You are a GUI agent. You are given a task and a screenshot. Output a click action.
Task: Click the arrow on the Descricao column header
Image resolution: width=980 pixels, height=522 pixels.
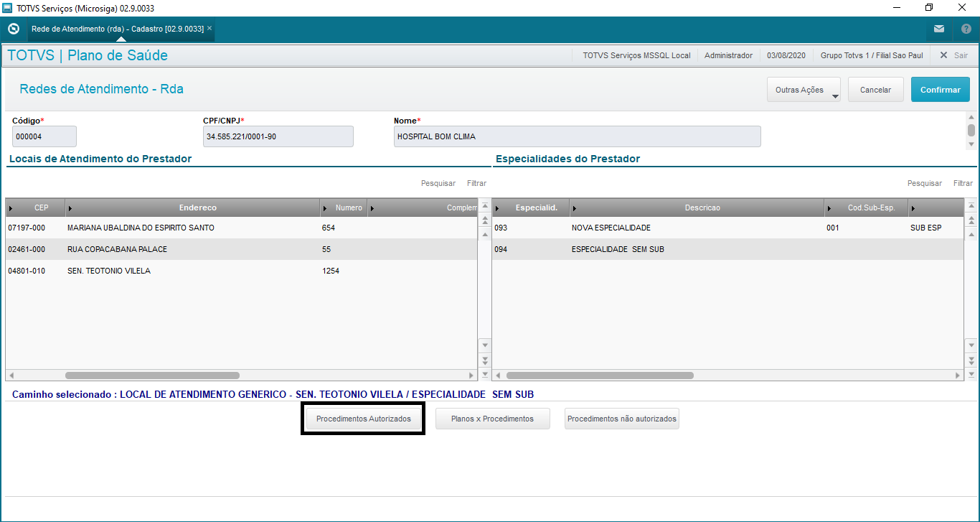[575, 208]
